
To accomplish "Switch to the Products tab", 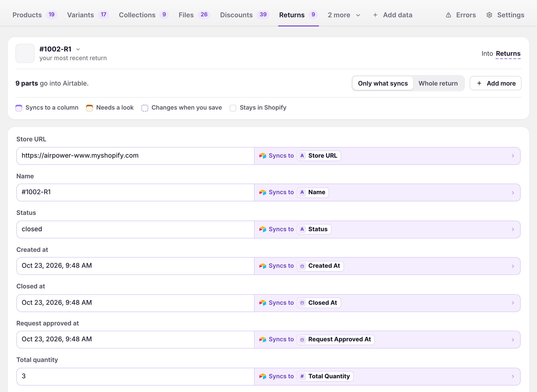I will pos(35,15).
